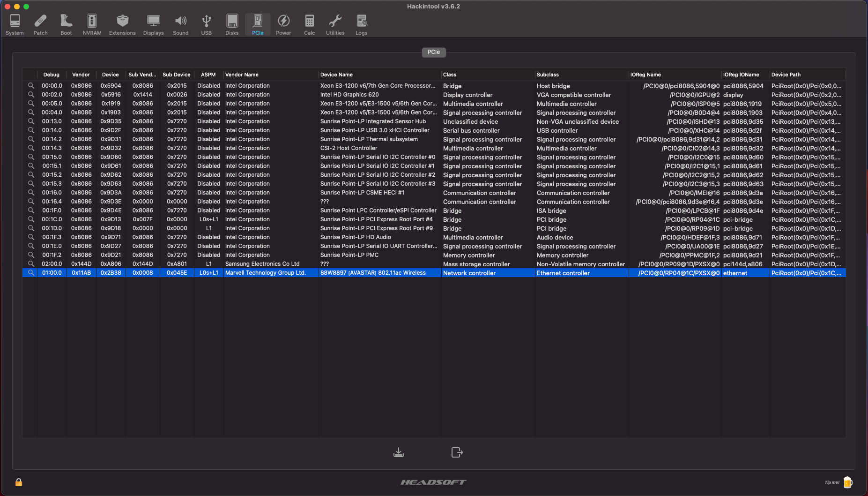868x496 pixels.
Task: Sort by Sub Device column header
Action: (177, 75)
